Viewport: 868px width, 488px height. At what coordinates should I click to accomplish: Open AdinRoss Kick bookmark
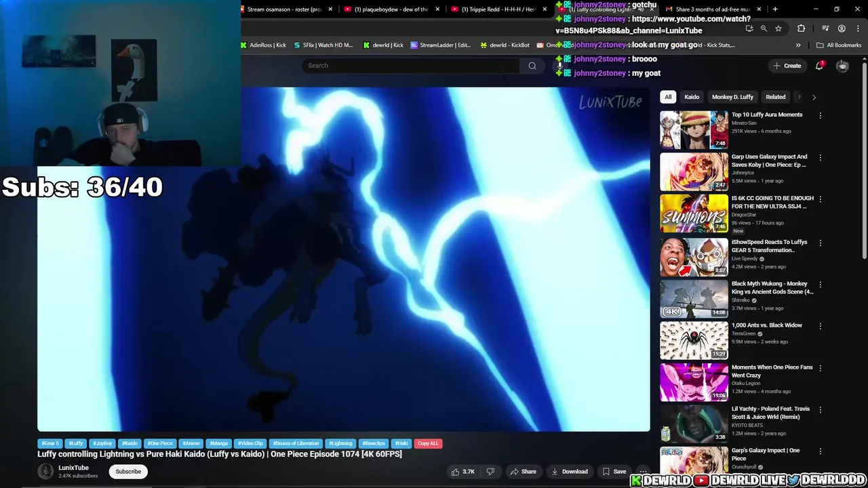pos(263,45)
